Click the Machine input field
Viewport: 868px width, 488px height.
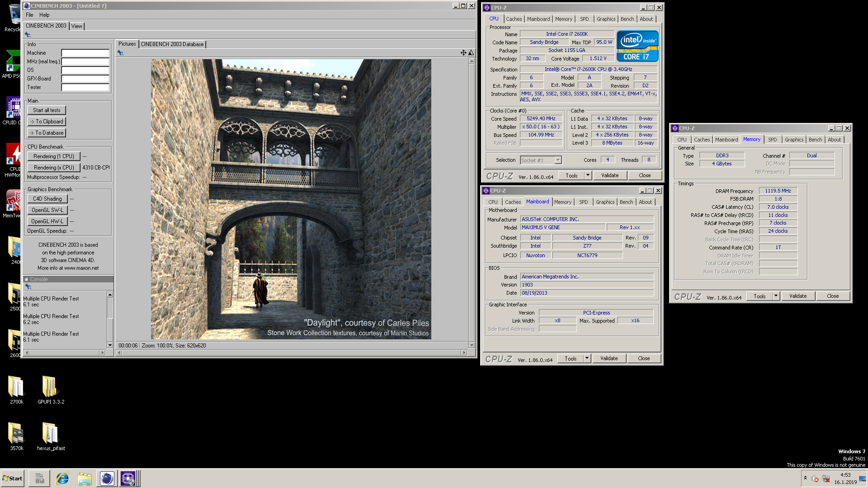(85, 53)
